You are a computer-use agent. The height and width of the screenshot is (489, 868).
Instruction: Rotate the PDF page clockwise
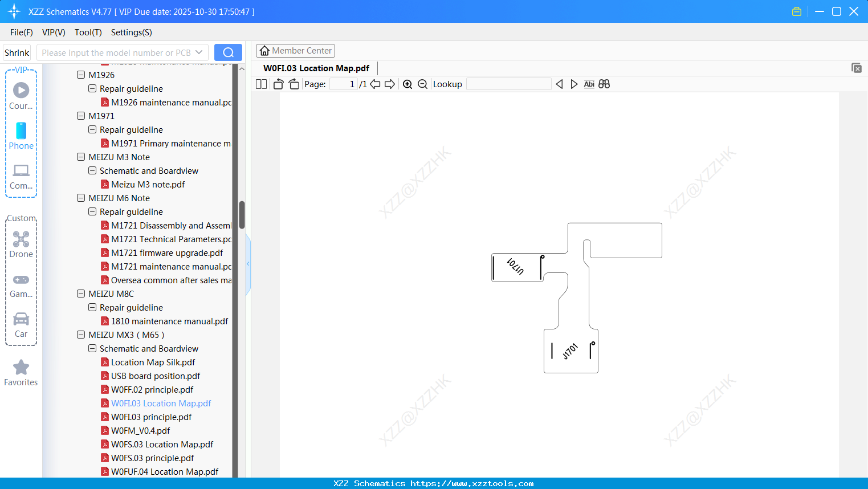[x=294, y=84]
